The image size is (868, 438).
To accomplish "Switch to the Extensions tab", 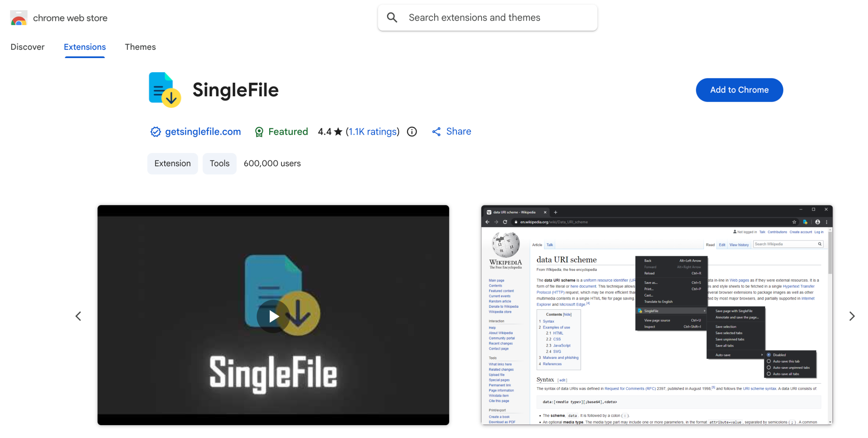I will pos(85,47).
